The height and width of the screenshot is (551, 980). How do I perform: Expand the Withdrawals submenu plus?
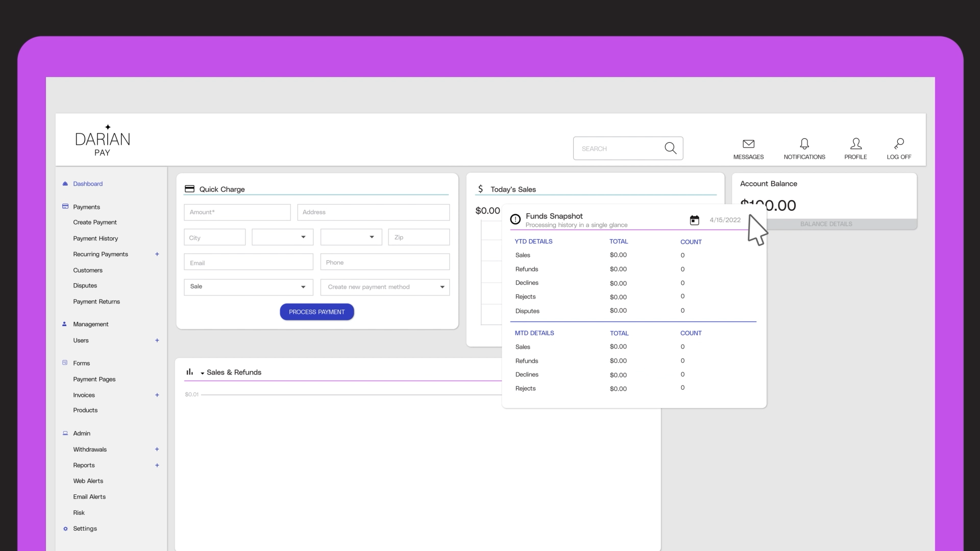[x=157, y=449]
